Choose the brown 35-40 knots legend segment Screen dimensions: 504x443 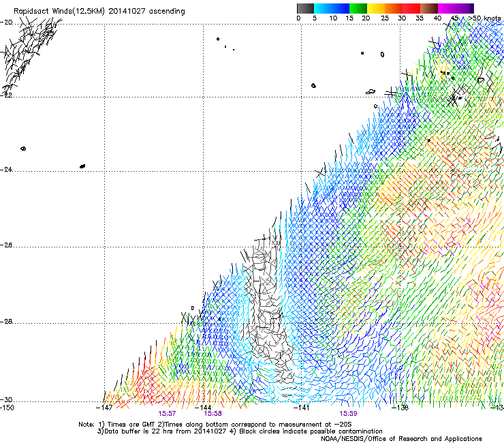[x=429, y=8]
